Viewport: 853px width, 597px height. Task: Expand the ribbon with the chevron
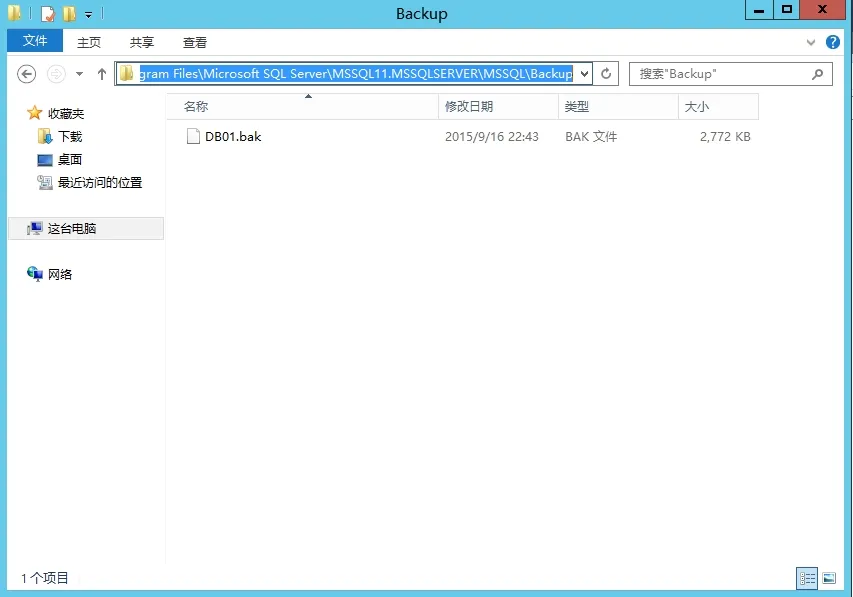[811, 42]
